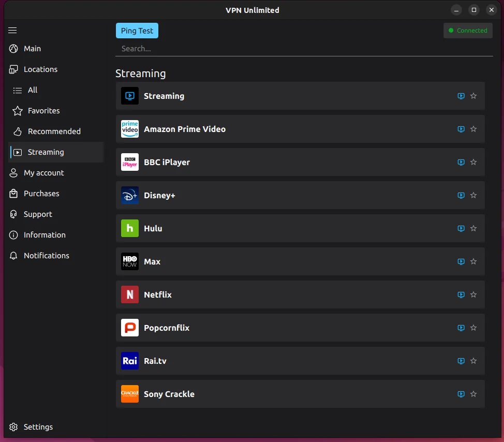Toggle favorite star for Netflix
The width and height of the screenshot is (504, 442).
coord(473,294)
